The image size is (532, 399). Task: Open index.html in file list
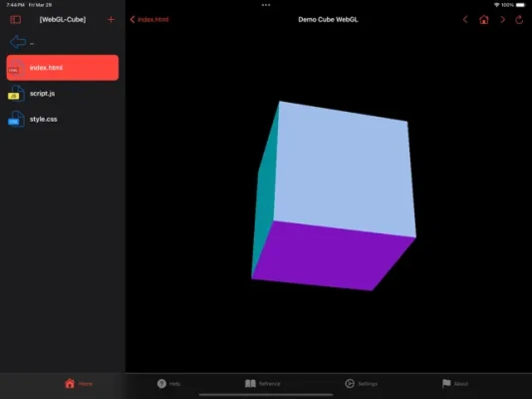pos(63,68)
